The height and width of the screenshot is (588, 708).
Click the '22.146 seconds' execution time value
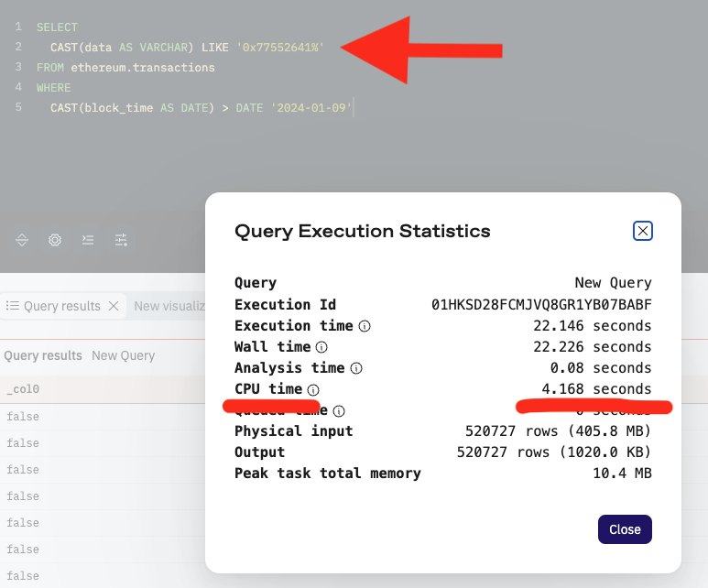click(x=593, y=326)
